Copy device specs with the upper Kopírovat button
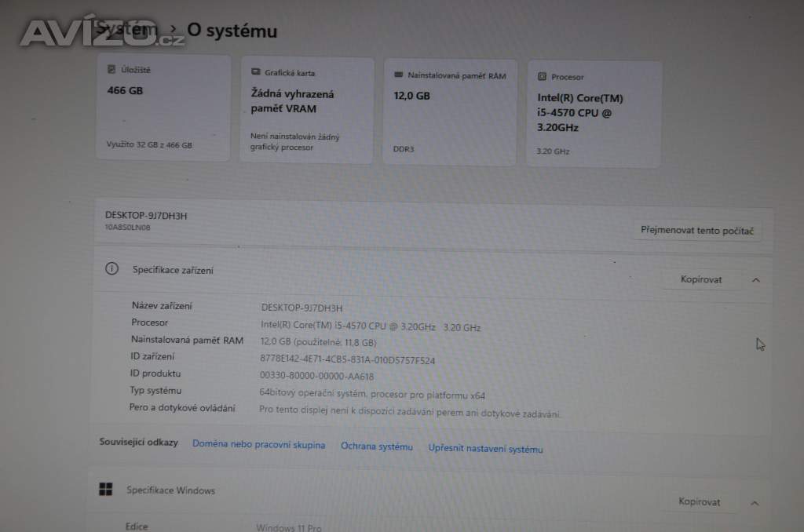Screen dimensions: 804x532 tap(700, 279)
